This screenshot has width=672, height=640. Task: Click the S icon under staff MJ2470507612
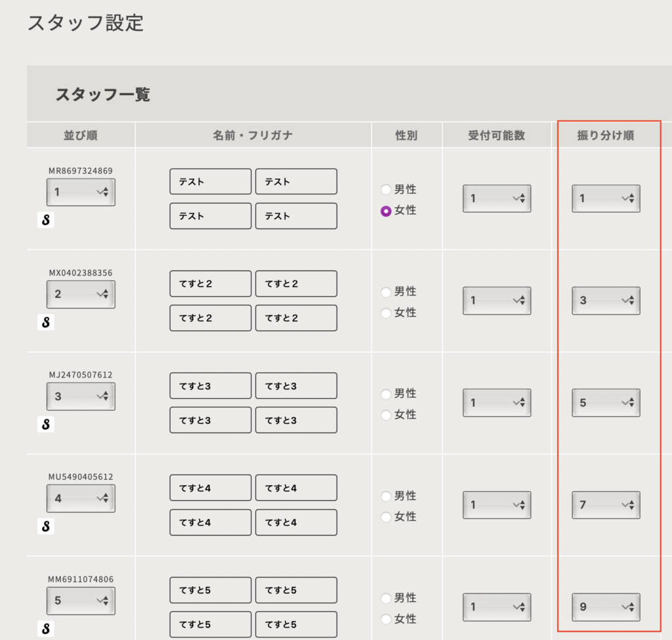point(45,424)
